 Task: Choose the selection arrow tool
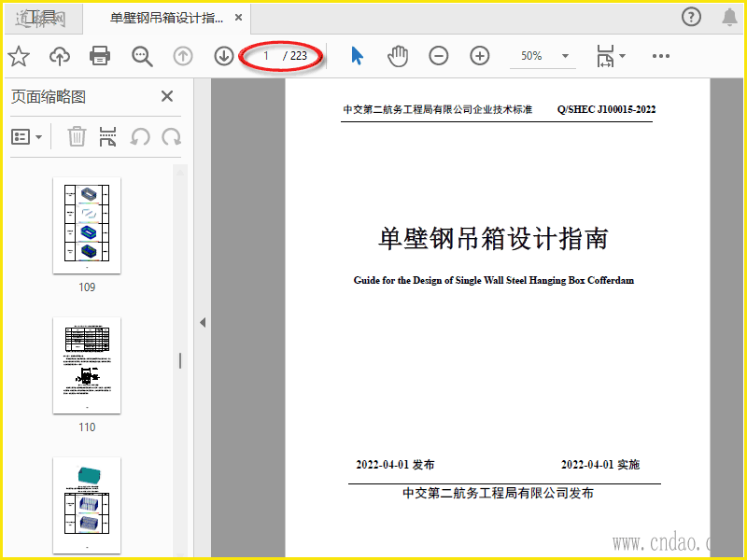(x=357, y=56)
